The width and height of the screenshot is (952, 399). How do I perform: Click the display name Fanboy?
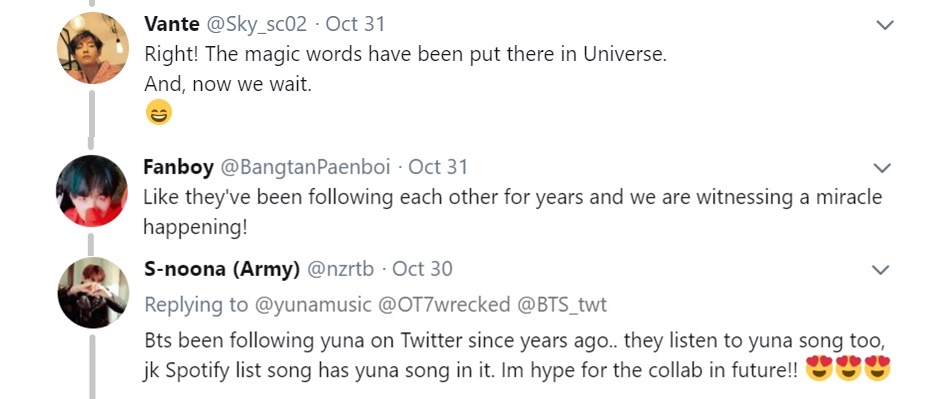(x=178, y=167)
